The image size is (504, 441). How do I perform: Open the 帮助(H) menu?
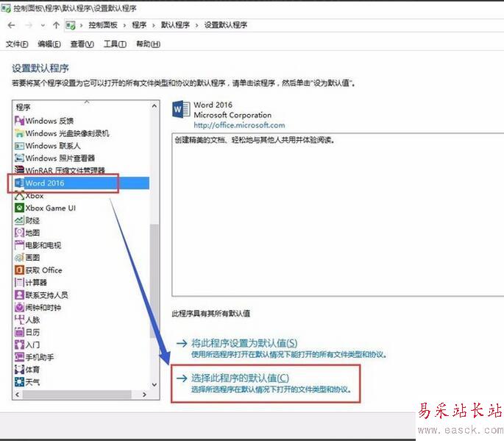coord(148,44)
